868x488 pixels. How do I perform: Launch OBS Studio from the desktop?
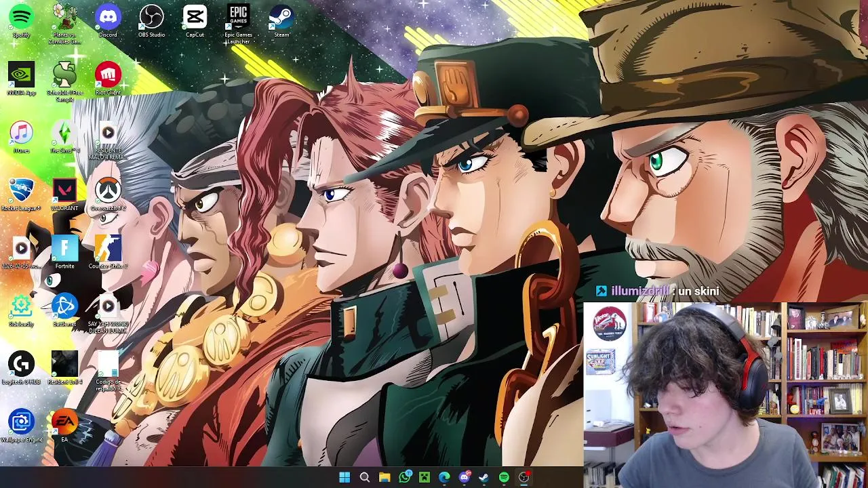[x=151, y=21]
